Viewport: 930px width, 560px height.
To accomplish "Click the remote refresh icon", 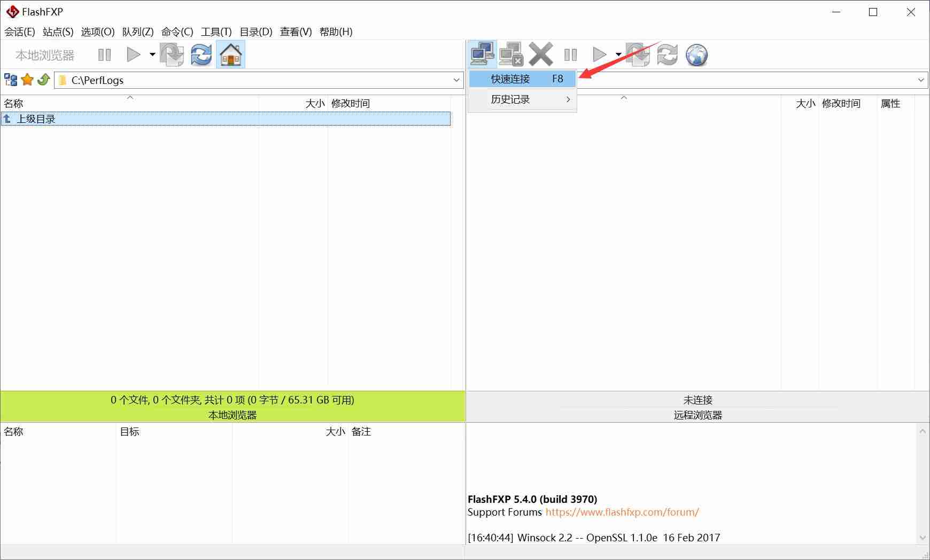I will 667,54.
